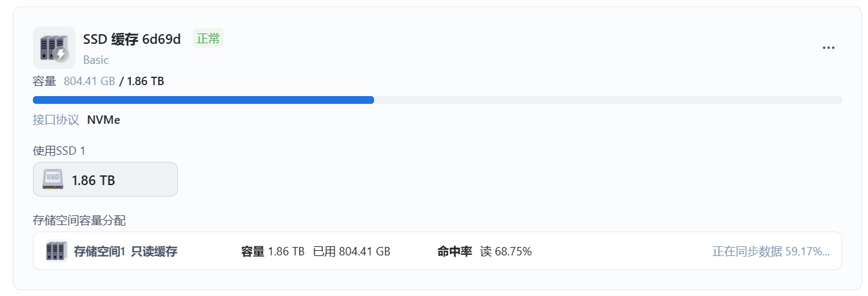Click the 正在同步数据 59.17% sync status
This screenshot has height=296, width=868.
pos(771,252)
